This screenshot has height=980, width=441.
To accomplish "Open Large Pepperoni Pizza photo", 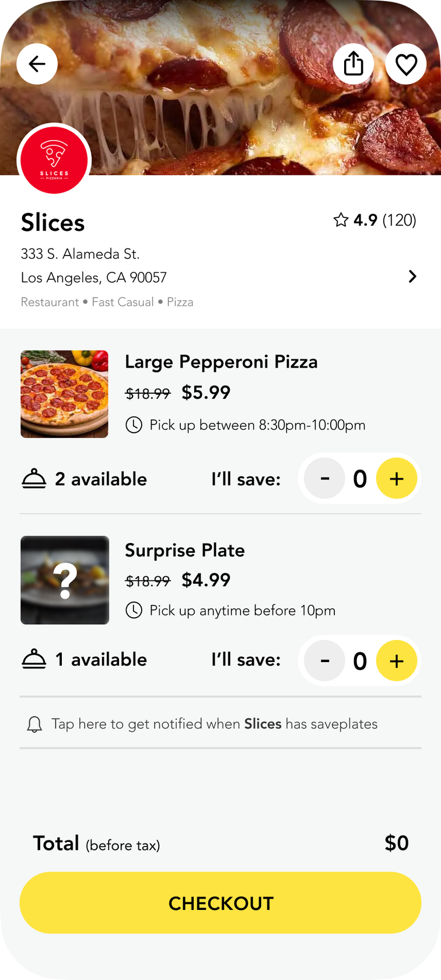I will (64, 394).
